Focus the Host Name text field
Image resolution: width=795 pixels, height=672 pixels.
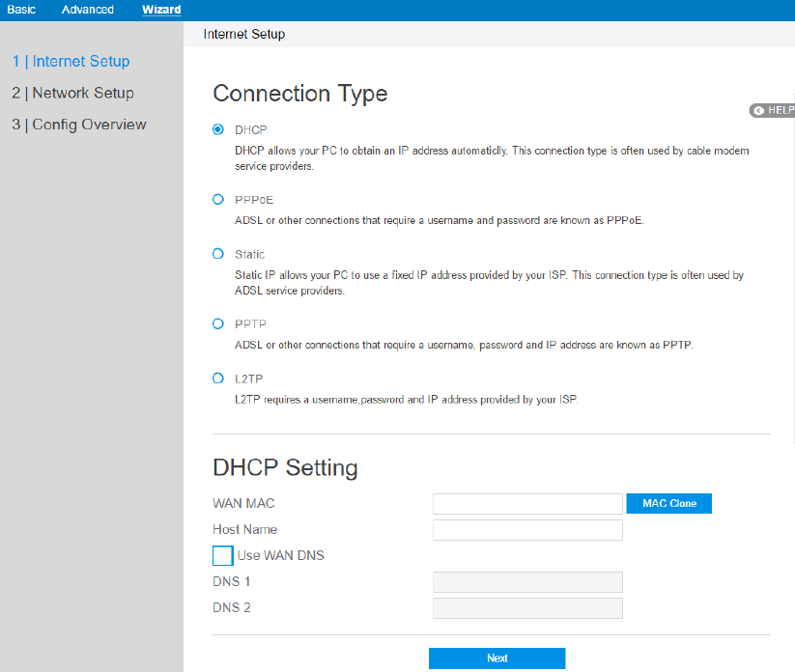[x=527, y=530]
